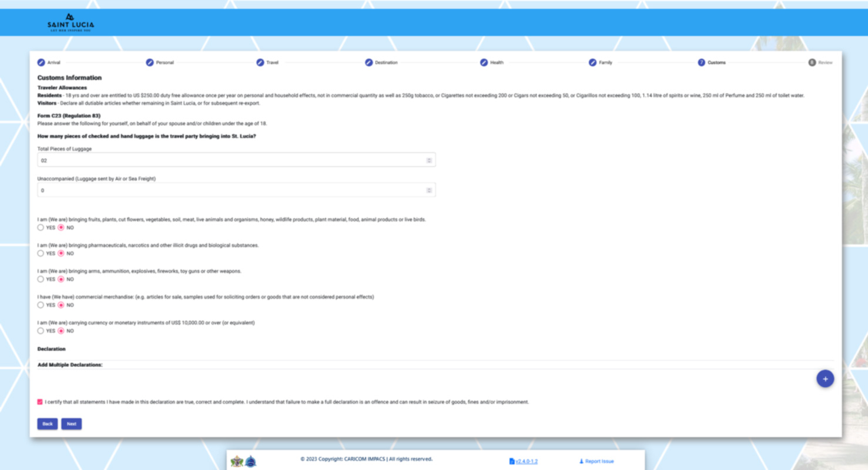Open the Customs step label
Image resolution: width=868 pixels, height=470 pixels.
pyautogui.click(x=716, y=62)
